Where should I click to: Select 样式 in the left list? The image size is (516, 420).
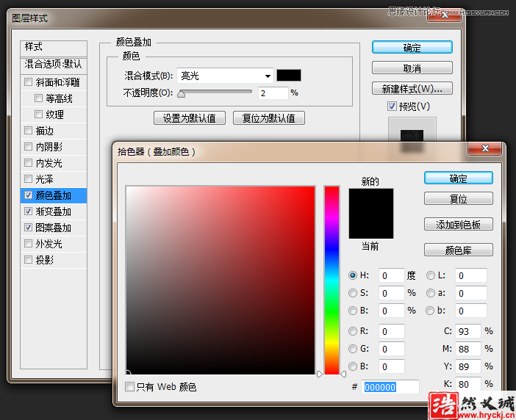point(54,48)
